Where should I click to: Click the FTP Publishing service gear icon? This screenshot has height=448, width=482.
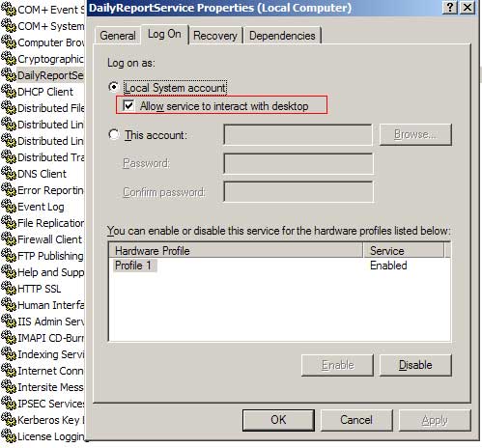[x=9, y=256]
